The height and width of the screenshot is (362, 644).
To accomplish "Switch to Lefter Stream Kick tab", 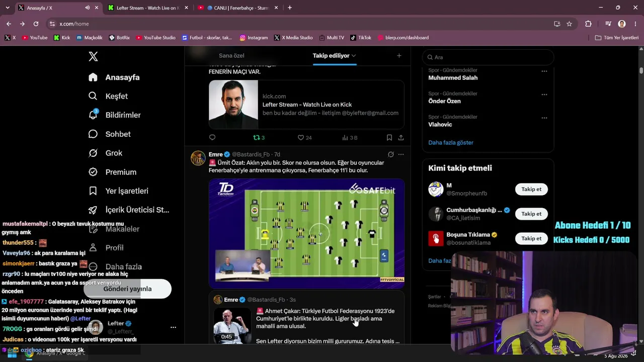I will 148,8.
